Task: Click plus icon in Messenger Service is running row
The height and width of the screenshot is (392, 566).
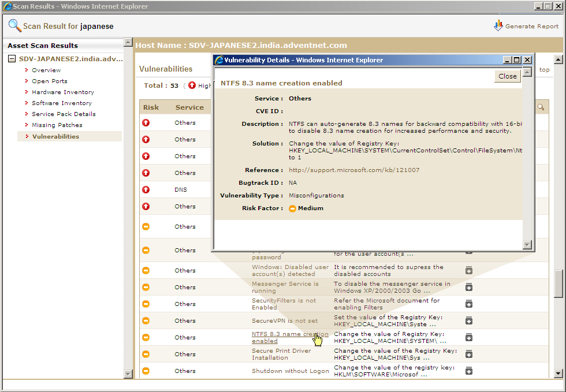Action: point(469,288)
